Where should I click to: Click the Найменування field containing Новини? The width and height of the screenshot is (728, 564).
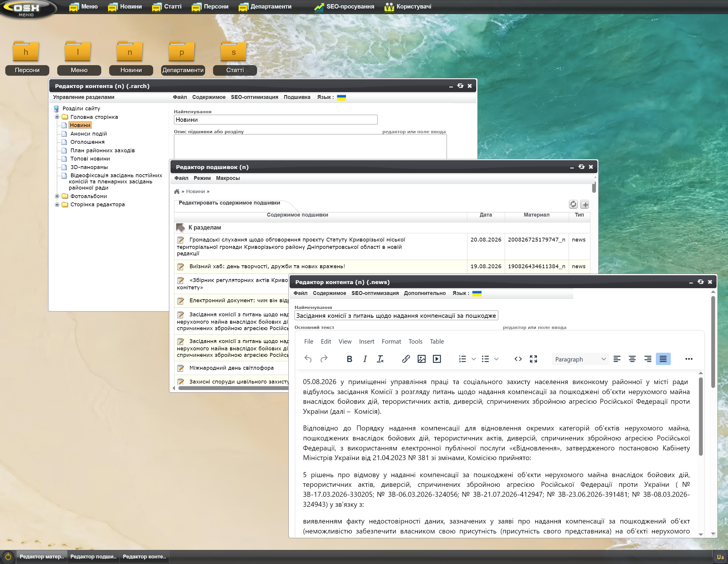(276, 120)
